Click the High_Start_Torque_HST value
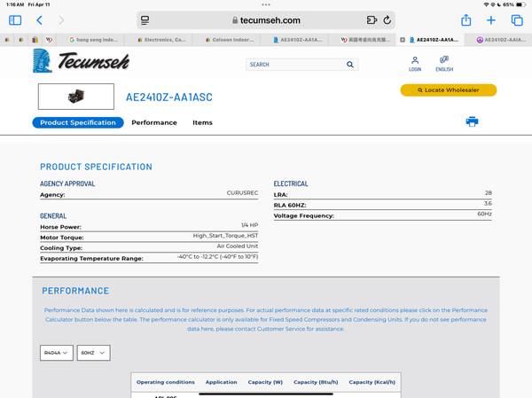Viewport: 532px width, 398px height. [x=225, y=236]
